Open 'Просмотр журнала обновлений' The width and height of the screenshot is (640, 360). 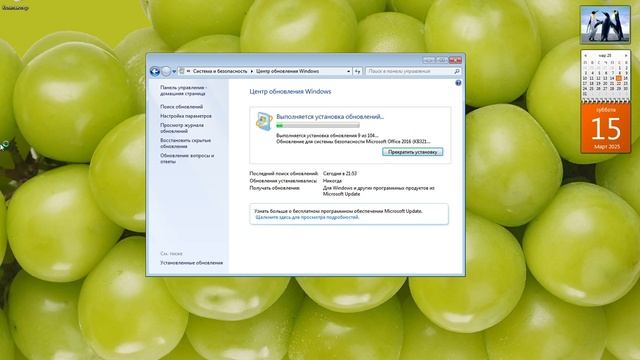pyautogui.click(x=182, y=128)
